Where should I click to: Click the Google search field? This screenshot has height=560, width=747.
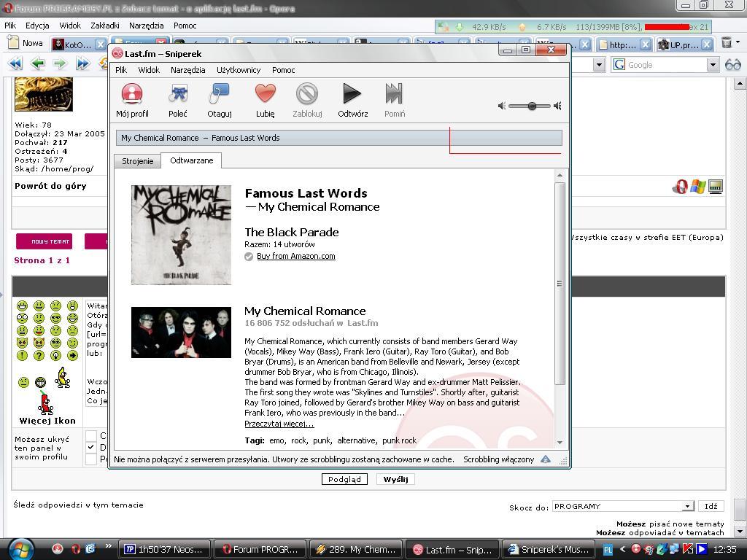666,64
